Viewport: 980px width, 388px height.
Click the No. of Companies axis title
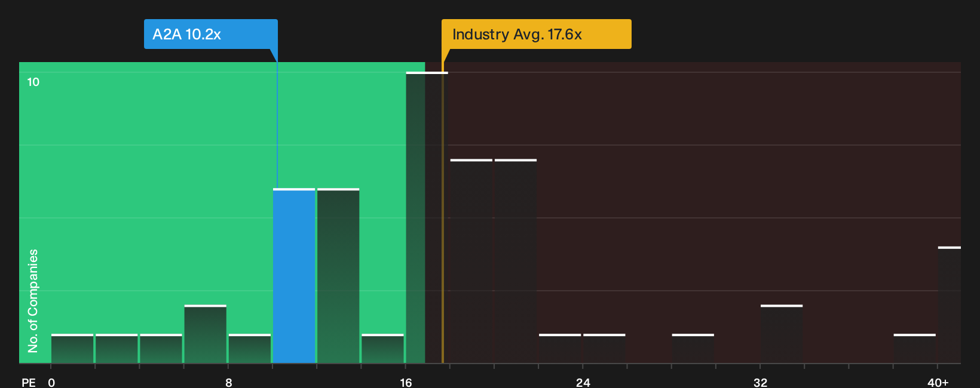coord(33,301)
